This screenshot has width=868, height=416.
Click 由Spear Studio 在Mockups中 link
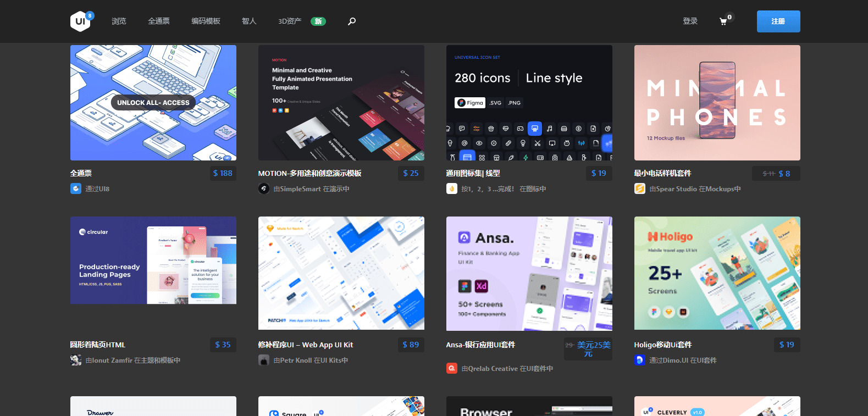(695, 188)
